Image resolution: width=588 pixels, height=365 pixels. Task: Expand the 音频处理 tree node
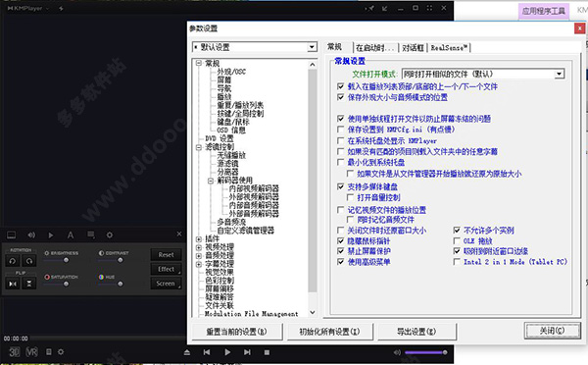point(199,256)
